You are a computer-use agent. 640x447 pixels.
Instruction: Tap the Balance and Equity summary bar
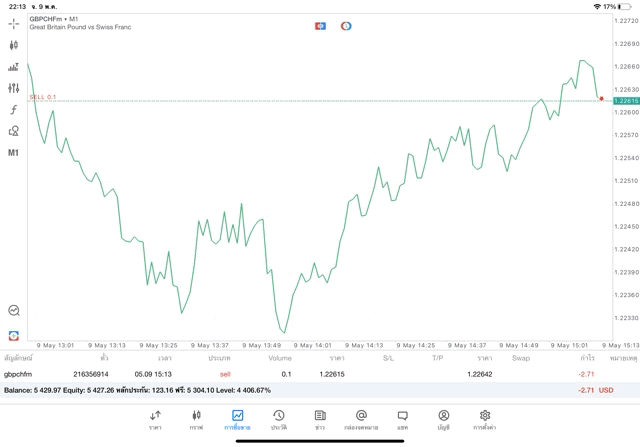[320, 390]
